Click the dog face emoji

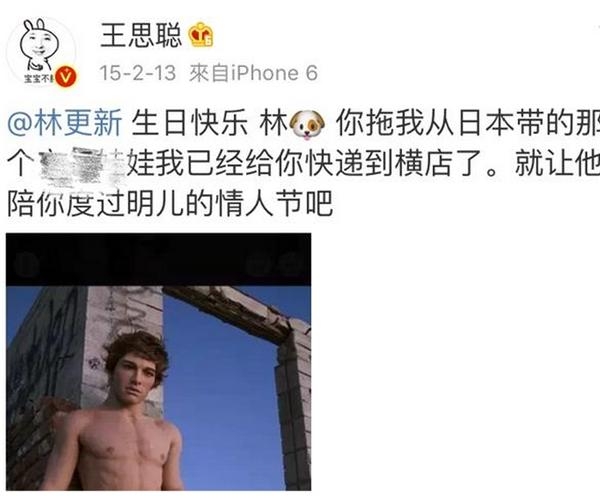coord(308,124)
